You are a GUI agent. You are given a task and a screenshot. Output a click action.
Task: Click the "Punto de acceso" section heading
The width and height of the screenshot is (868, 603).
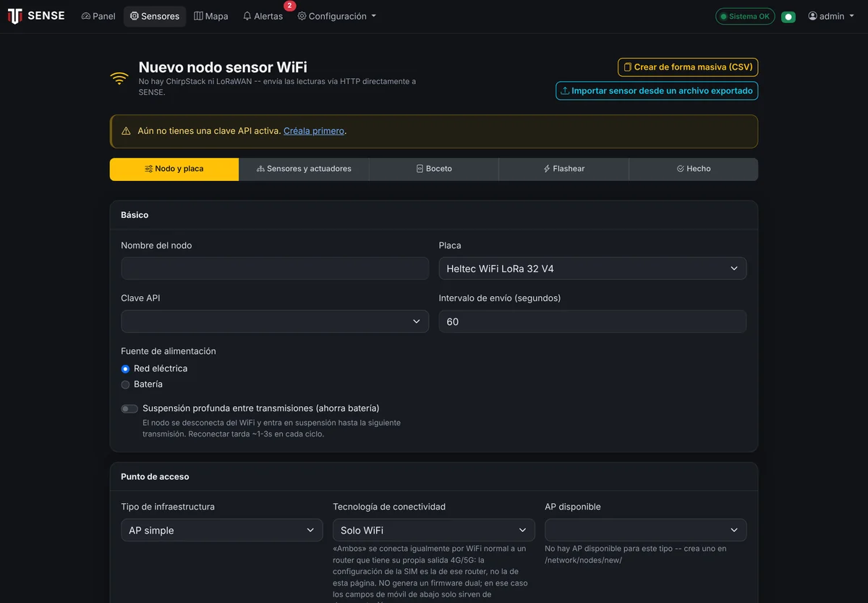point(155,477)
